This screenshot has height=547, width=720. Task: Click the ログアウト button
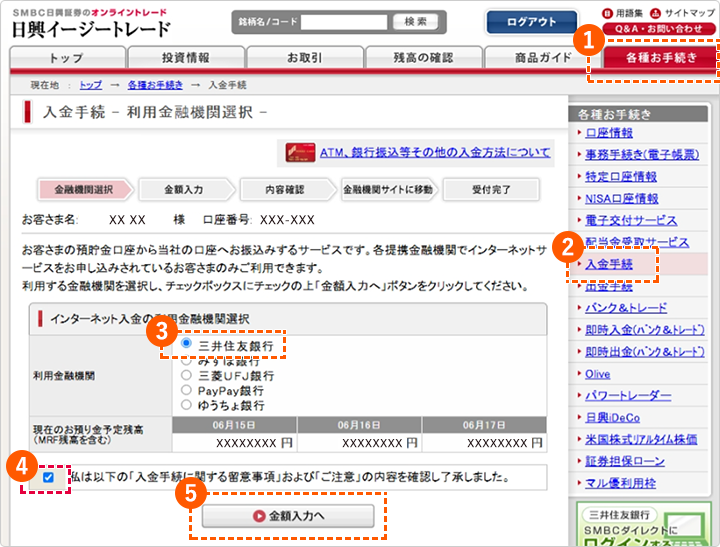pos(531,22)
